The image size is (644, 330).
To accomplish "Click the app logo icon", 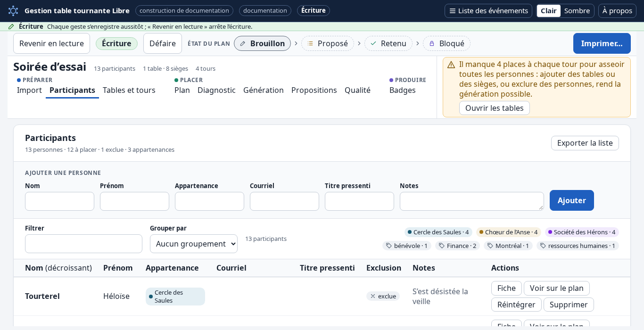I will tap(13, 11).
